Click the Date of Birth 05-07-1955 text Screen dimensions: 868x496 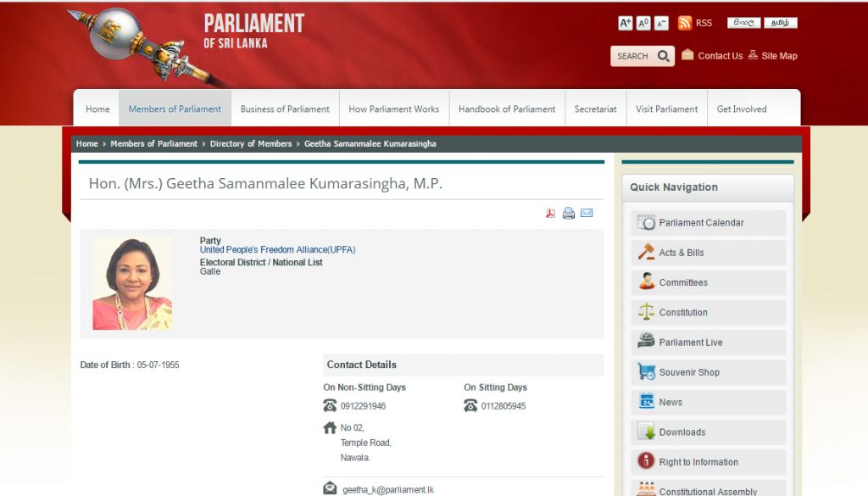[x=130, y=365]
